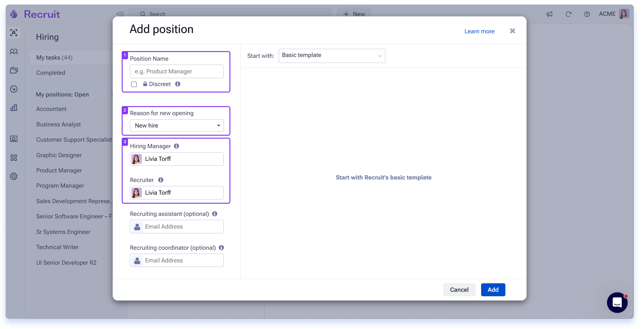Open the contact card sidebar icon

pos(14,139)
